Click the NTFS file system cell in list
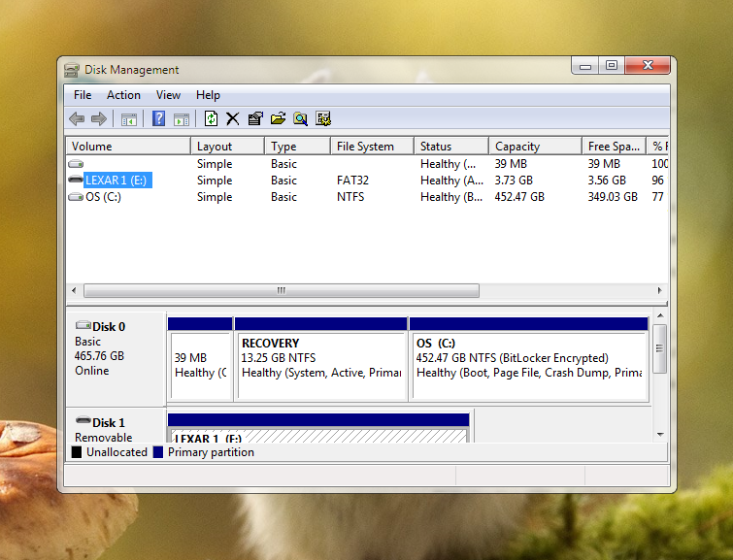The height and width of the screenshot is (560, 733). pos(350,197)
